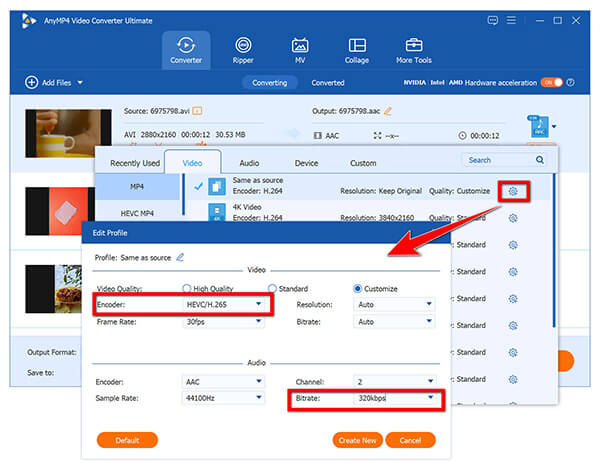Open settings gear for 4K Video profile

pyautogui.click(x=513, y=218)
